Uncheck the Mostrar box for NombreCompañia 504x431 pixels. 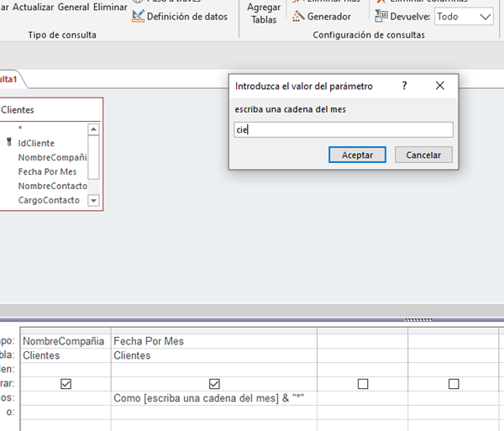tap(66, 384)
